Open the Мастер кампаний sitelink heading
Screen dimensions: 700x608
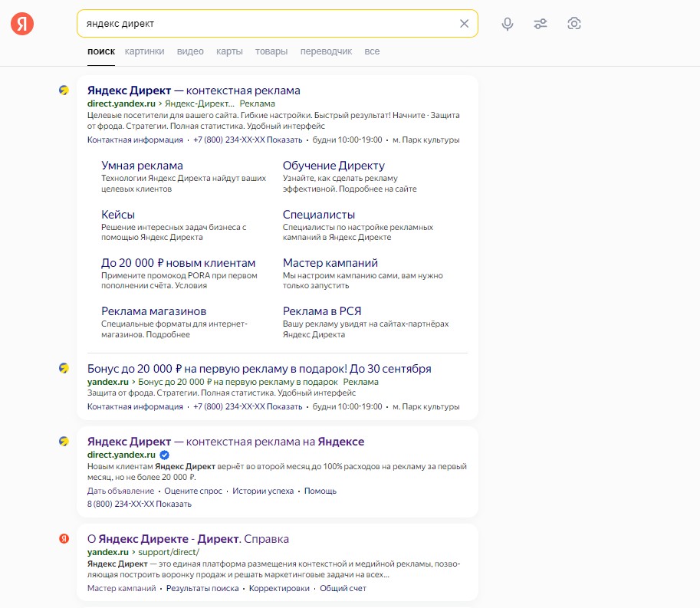[330, 263]
